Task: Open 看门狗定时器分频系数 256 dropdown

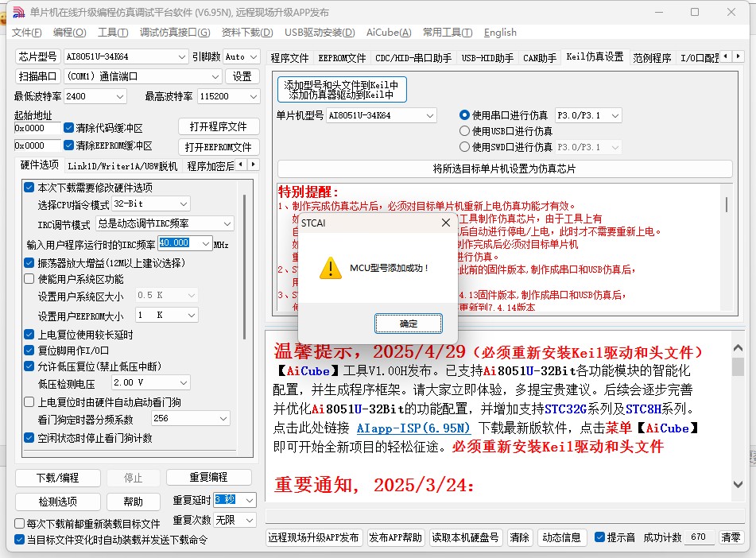Action: pyautogui.click(x=191, y=418)
